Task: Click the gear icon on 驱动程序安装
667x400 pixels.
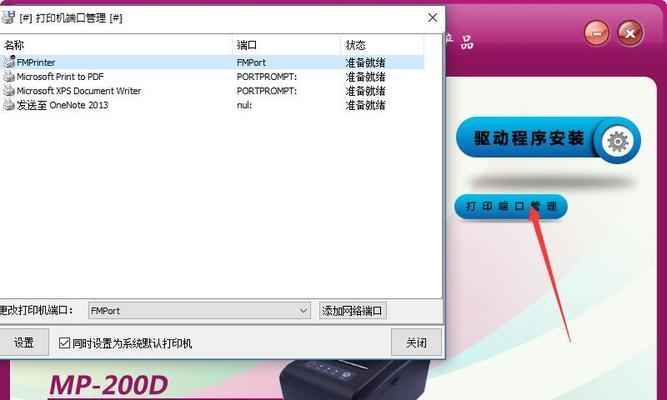Action: (618, 141)
